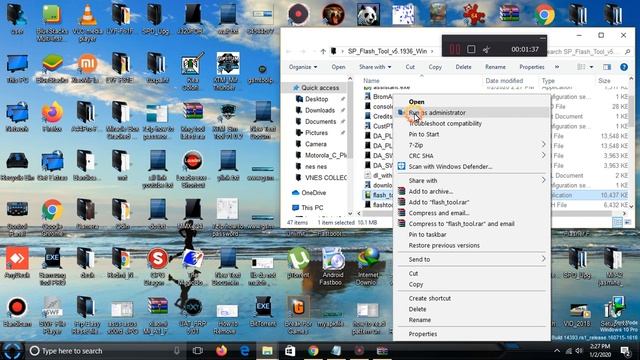This screenshot has height=360, width=640.
Task: Click Explorer toolbar 'Open' button
Action: (x=338, y=67)
